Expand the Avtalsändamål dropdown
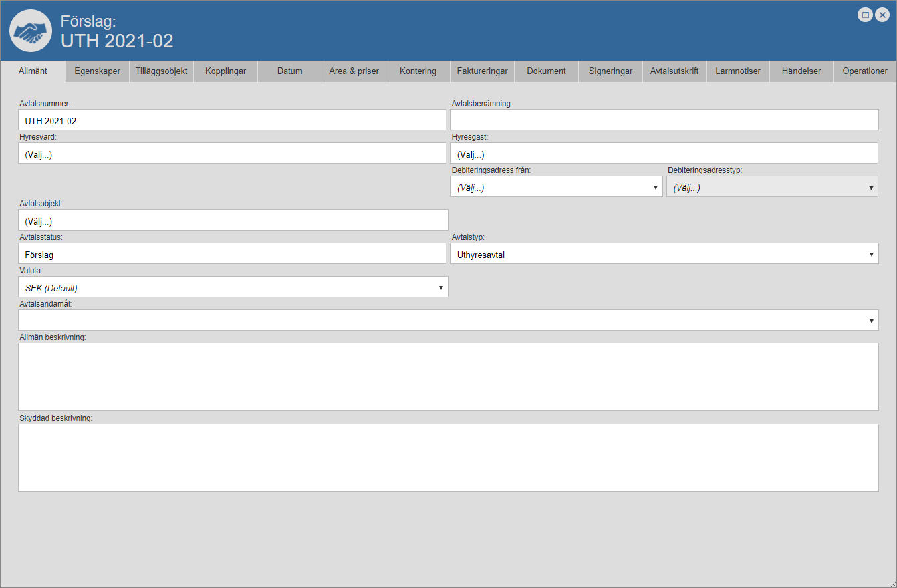 448,321
